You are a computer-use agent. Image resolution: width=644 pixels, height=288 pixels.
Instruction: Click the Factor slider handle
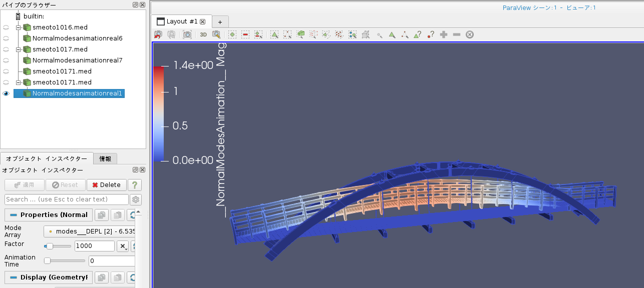(x=50, y=246)
